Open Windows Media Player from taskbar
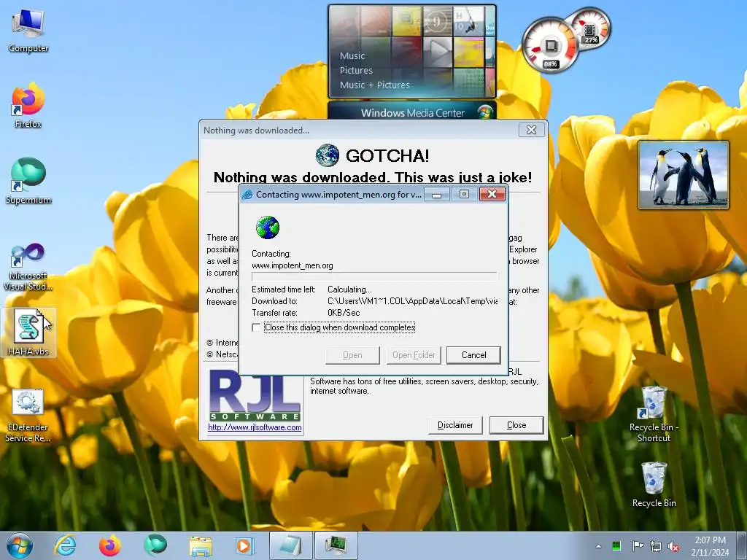The width and height of the screenshot is (747, 560). point(245,545)
